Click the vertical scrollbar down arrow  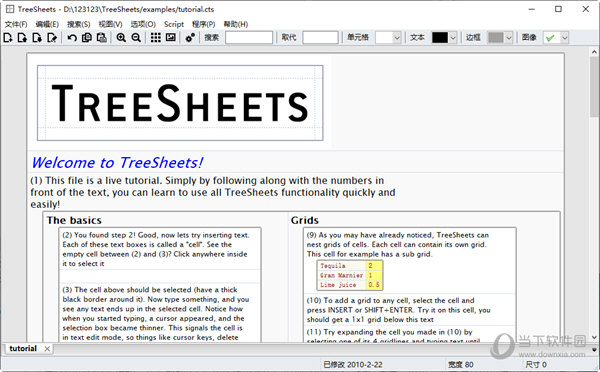click(594, 338)
